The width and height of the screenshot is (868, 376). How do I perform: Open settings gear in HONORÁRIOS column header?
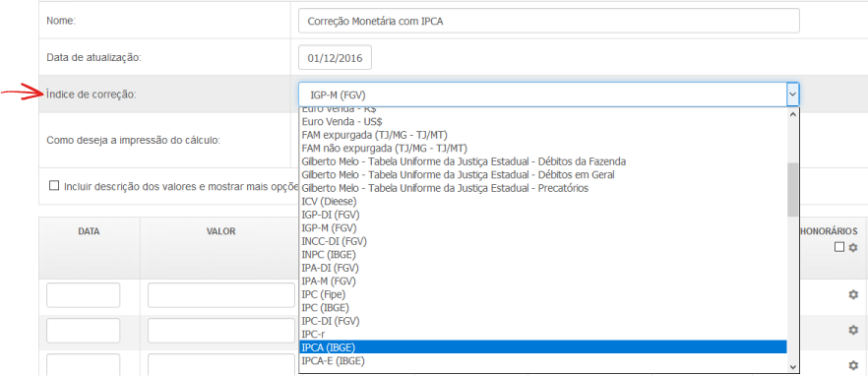853,247
